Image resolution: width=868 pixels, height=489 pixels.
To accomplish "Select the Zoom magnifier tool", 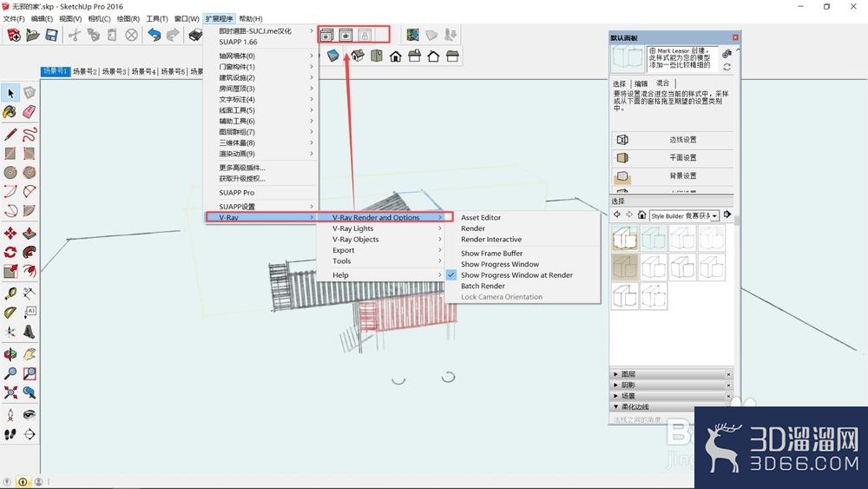I will pos(10,373).
